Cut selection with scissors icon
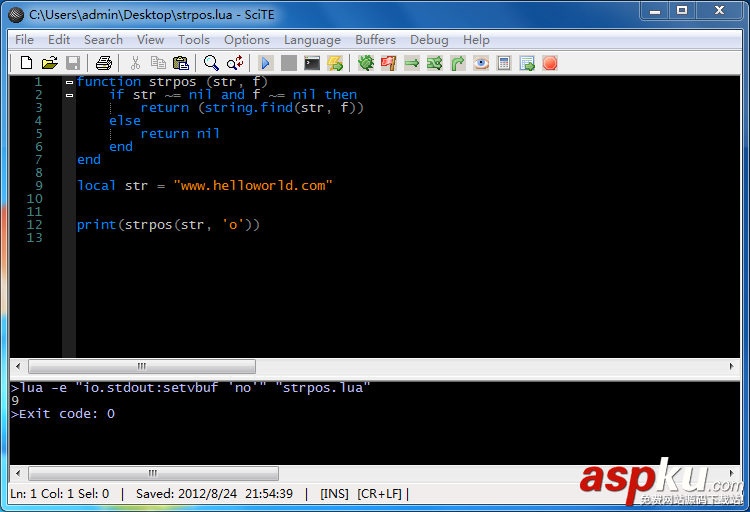 [x=135, y=63]
